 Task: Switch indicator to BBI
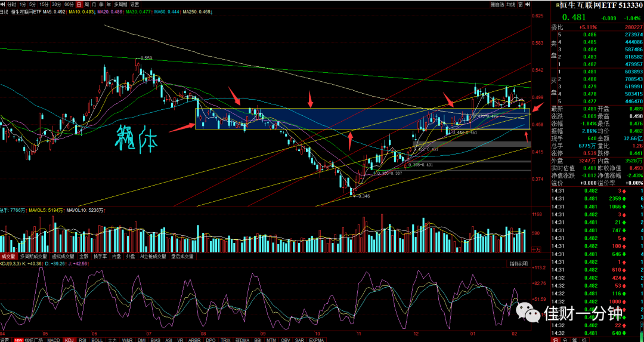pyautogui.click(x=258, y=340)
